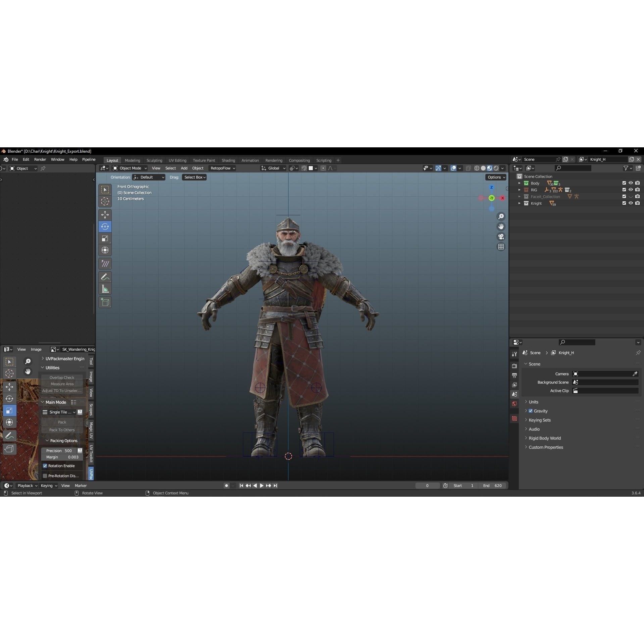Viewport: 644px width, 644px height.
Task: Open the Select menu in the 3D viewport
Action: click(x=170, y=168)
